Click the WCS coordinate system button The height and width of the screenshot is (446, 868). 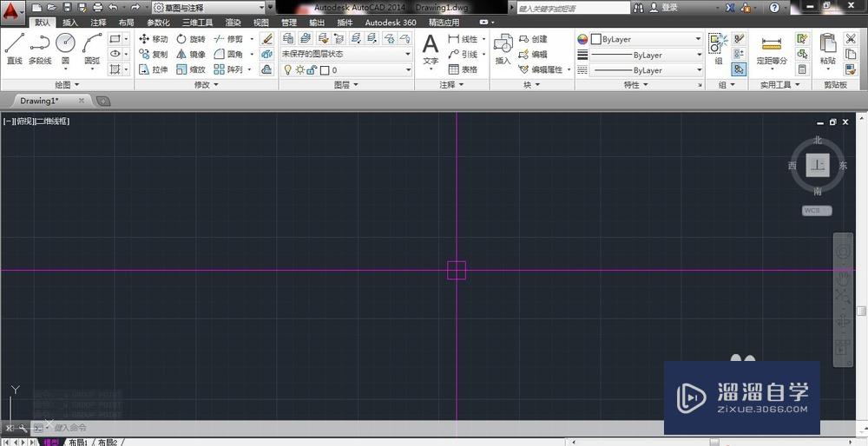[817, 211]
